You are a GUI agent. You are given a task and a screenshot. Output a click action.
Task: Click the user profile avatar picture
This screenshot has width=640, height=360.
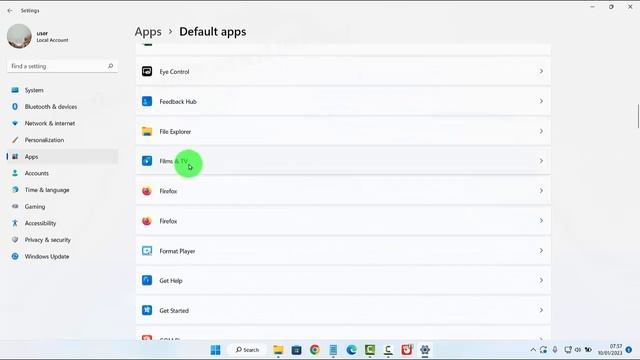[x=19, y=36]
